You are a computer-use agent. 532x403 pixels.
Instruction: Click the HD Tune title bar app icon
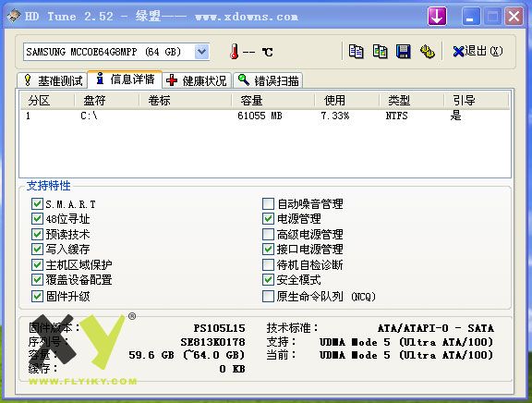(14, 16)
